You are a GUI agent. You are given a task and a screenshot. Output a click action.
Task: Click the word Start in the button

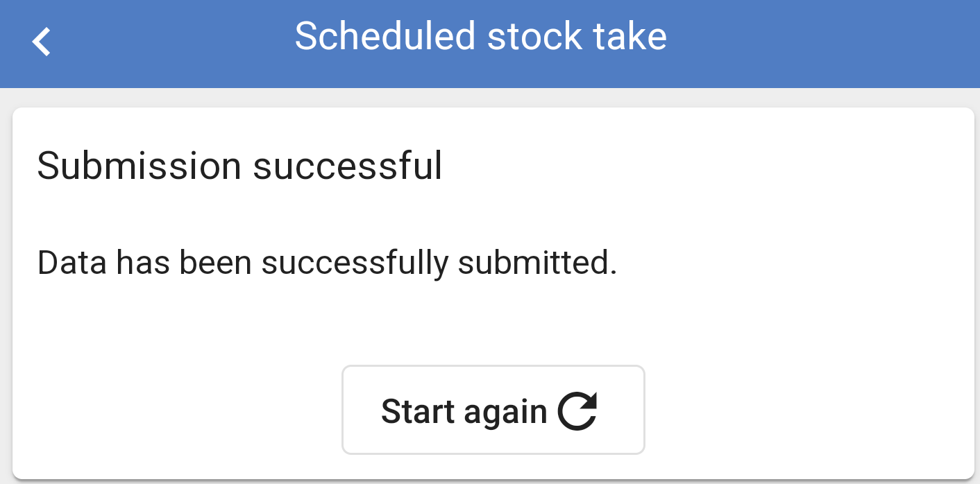click(x=419, y=411)
